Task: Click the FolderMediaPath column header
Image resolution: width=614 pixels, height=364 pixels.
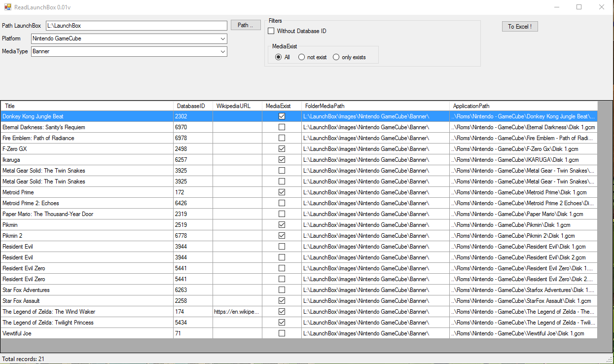Action: click(376, 106)
